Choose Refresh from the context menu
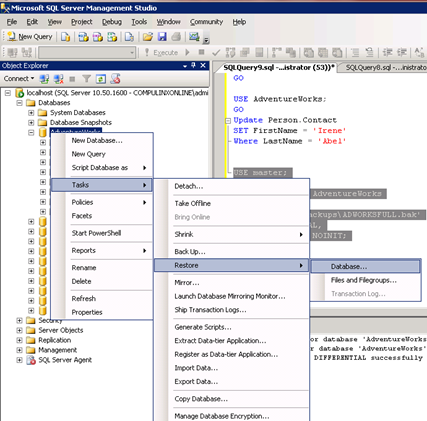 (102, 299)
